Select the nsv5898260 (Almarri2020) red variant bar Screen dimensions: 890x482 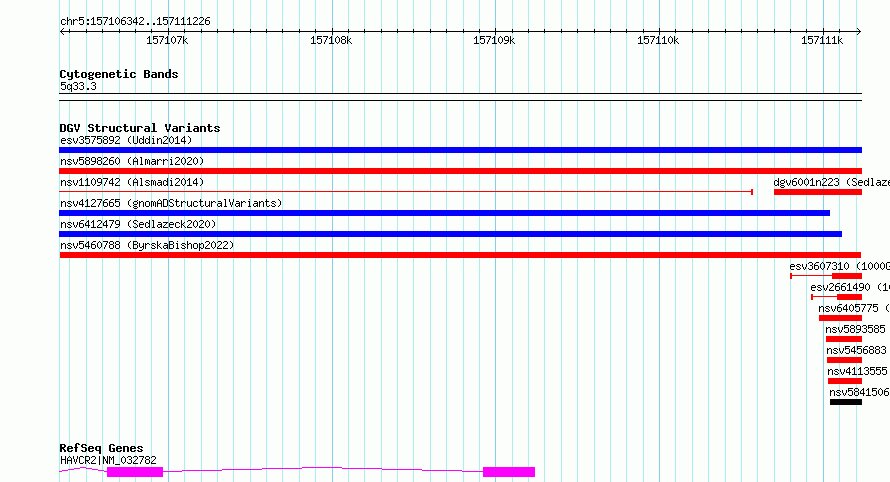(x=460, y=171)
